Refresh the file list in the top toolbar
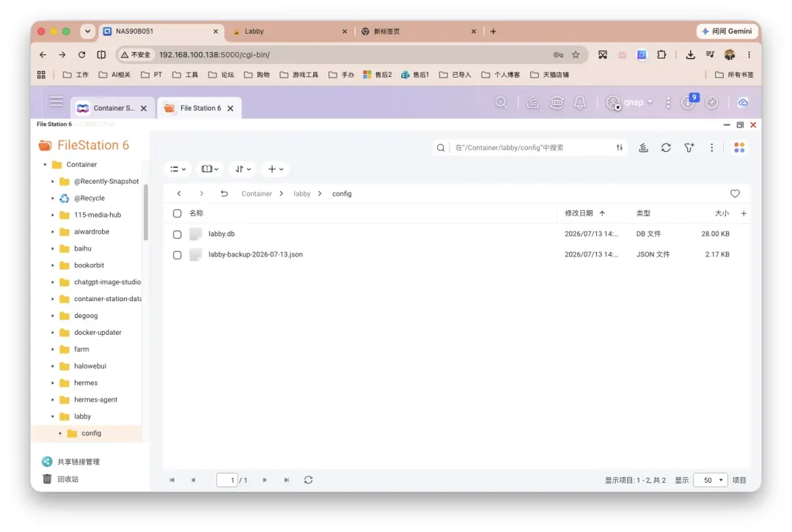 (x=666, y=147)
